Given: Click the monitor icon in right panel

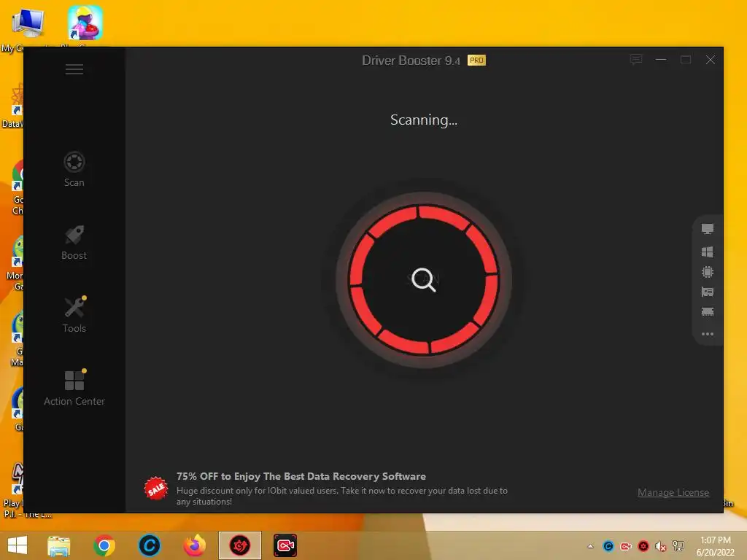Looking at the screenshot, I should (x=708, y=229).
